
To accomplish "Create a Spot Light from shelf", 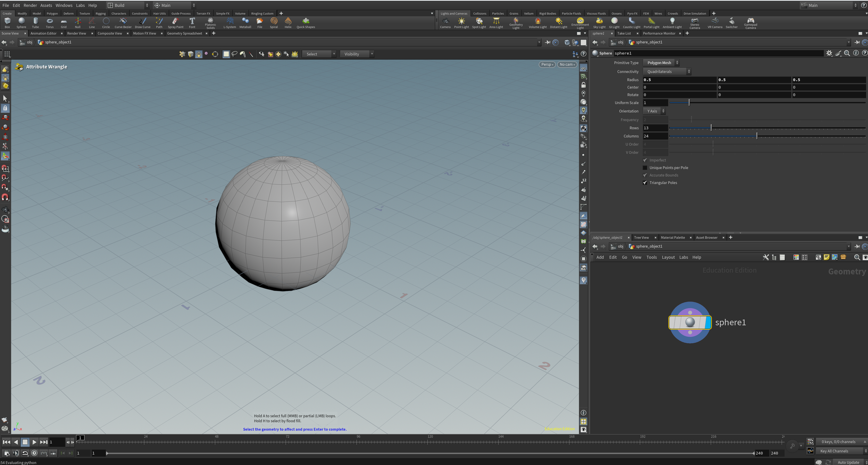I will (479, 23).
